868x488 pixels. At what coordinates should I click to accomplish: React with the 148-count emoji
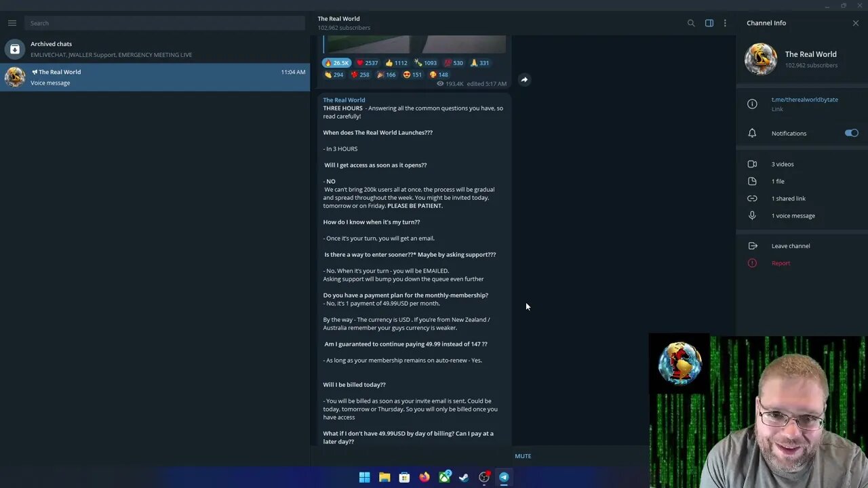point(439,75)
